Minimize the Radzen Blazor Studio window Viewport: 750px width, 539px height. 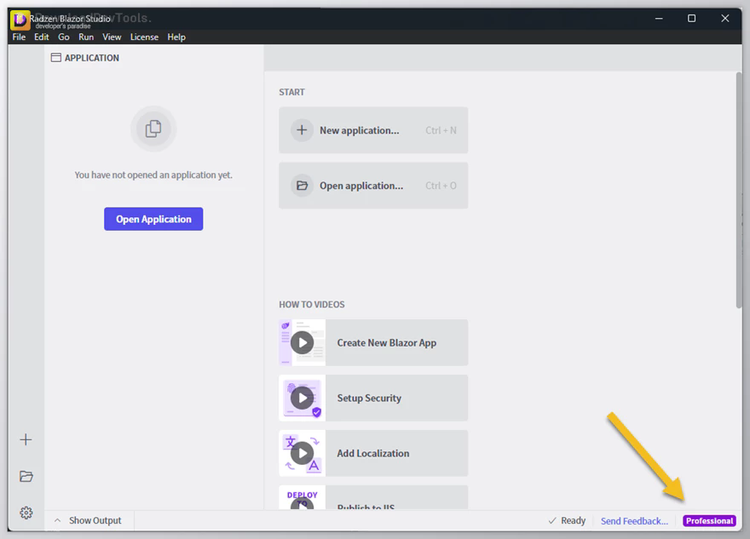[659, 18]
